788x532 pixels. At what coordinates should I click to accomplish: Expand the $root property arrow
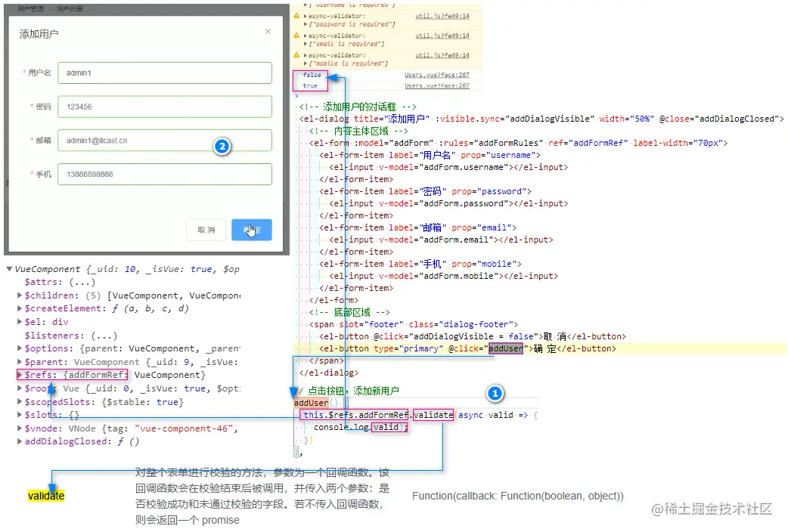click(20, 388)
